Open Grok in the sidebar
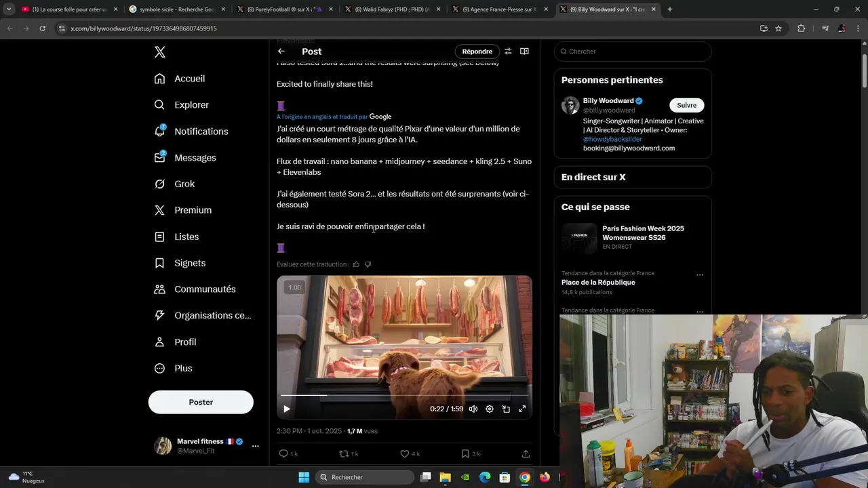The image size is (868, 488). point(174,184)
